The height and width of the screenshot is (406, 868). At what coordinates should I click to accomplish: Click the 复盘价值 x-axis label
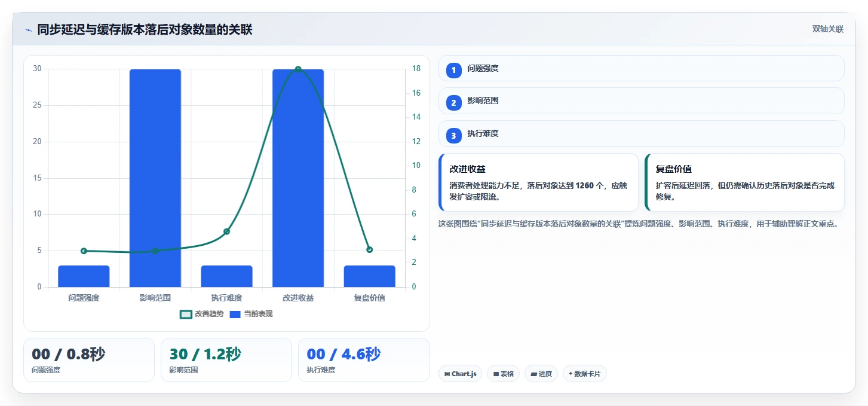pos(369,298)
